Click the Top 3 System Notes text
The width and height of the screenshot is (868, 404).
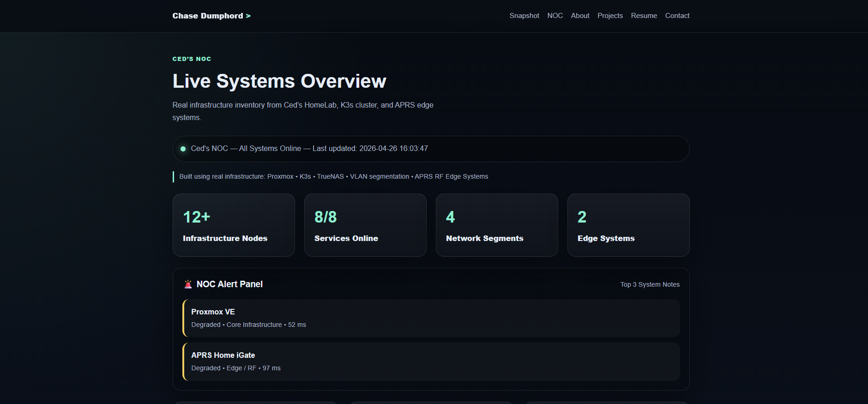(x=650, y=284)
